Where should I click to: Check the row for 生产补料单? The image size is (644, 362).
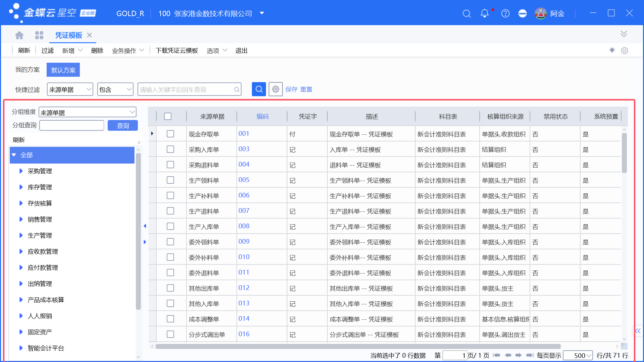(x=170, y=195)
